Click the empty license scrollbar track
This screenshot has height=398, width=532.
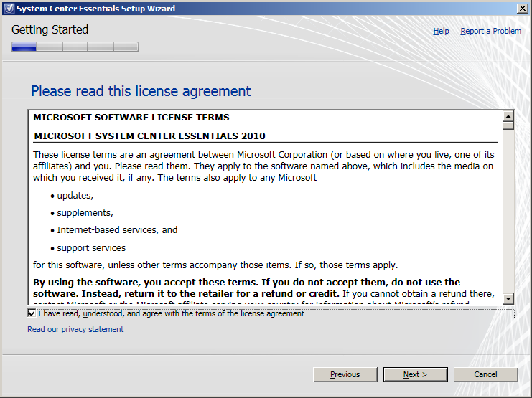508,215
